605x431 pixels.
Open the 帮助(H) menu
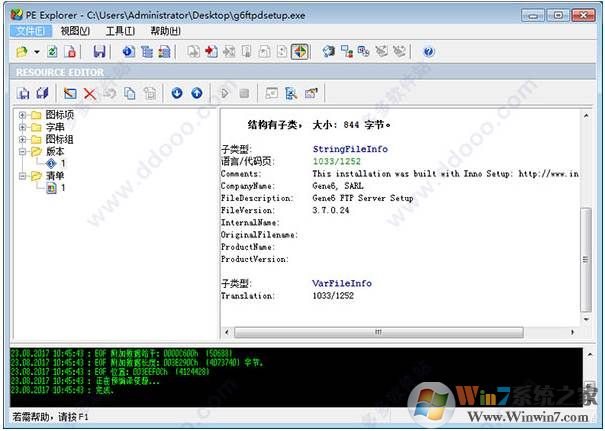coord(165,31)
